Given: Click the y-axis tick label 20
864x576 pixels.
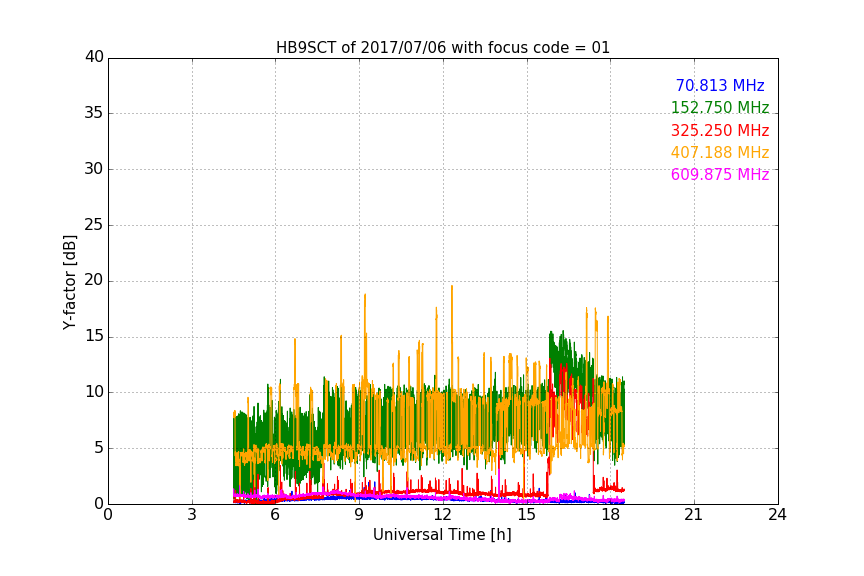Looking at the screenshot, I should [94, 281].
